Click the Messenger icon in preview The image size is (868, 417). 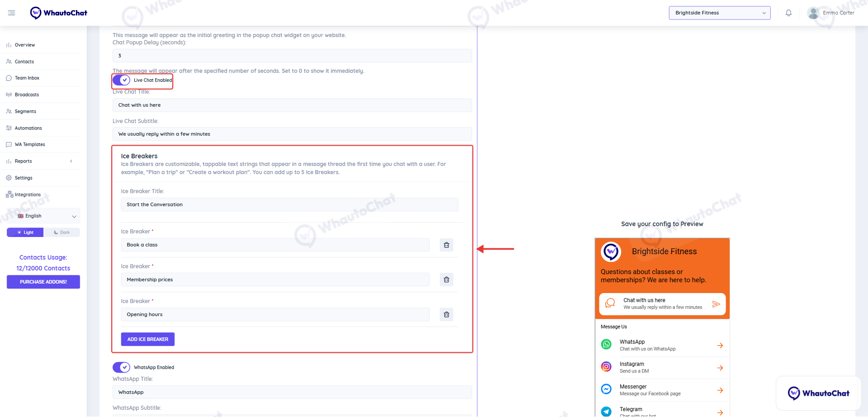(606, 389)
